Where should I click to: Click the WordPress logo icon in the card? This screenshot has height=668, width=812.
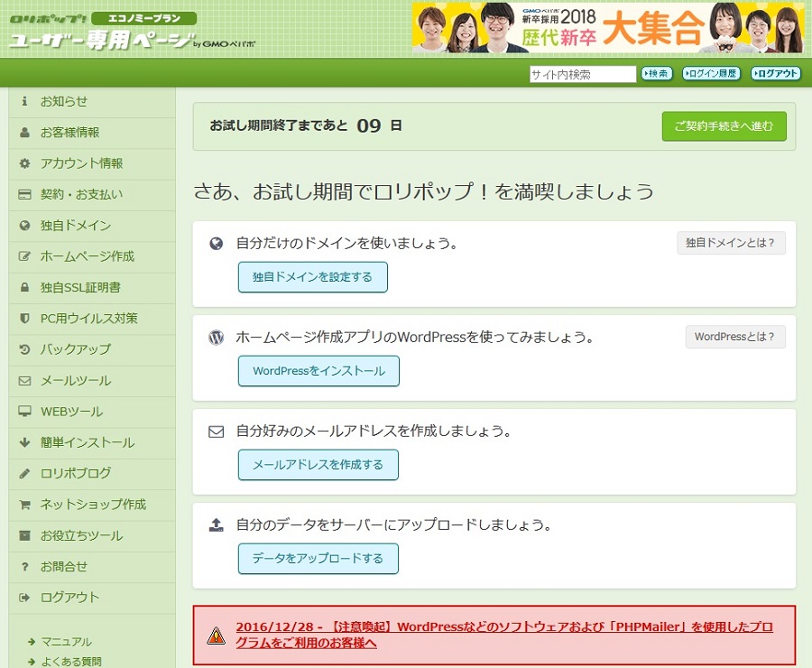pos(216,338)
